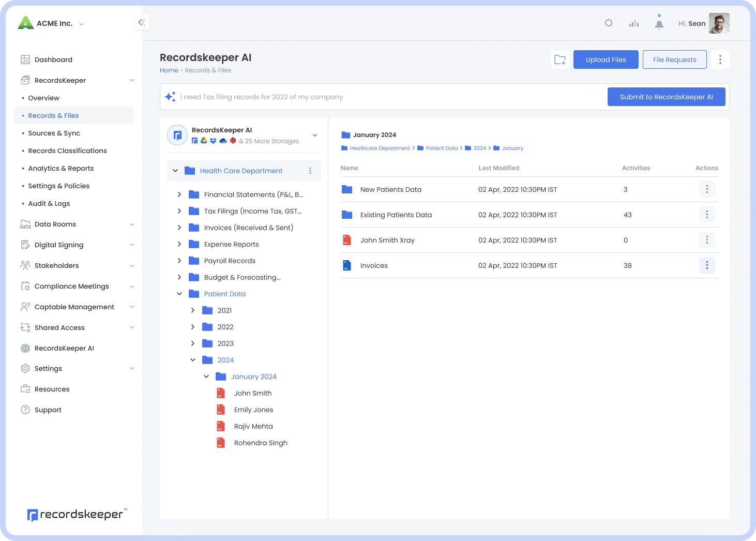Collapse the Patient Data folder
The image size is (756, 541).
coord(179,294)
